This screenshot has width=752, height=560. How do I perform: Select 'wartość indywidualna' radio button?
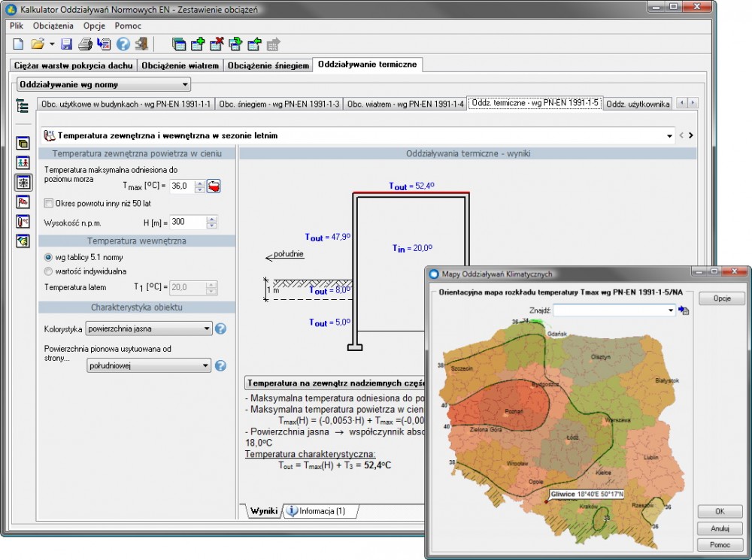(x=49, y=271)
